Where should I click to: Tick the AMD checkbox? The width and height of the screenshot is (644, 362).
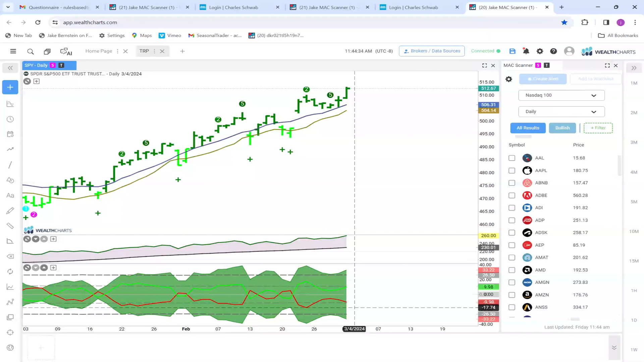pyautogui.click(x=512, y=270)
